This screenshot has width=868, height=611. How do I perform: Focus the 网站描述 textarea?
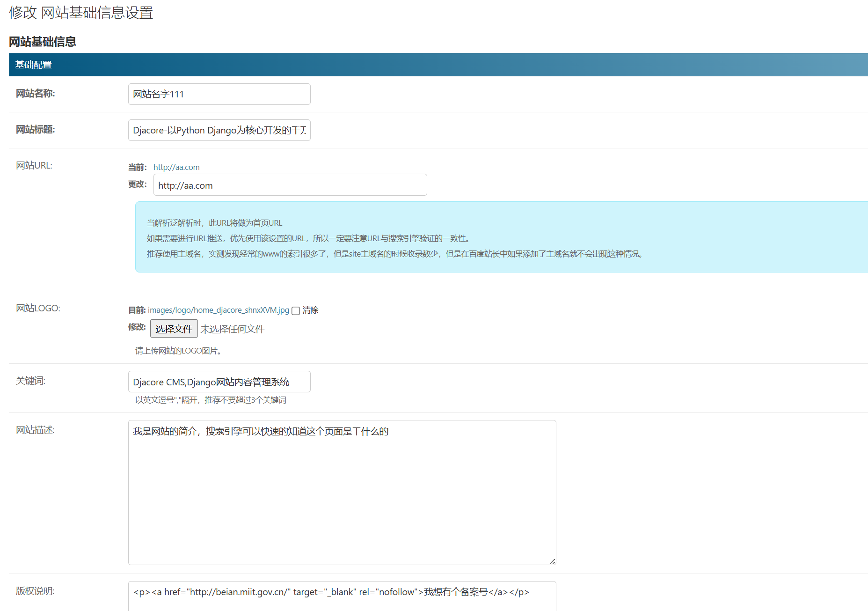click(342, 492)
